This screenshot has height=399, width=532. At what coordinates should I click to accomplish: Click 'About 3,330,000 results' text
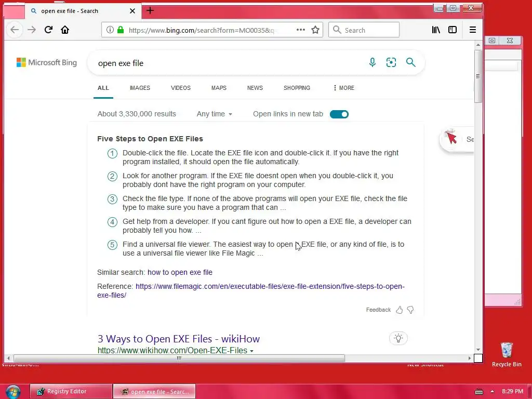pyautogui.click(x=137, y=114)
